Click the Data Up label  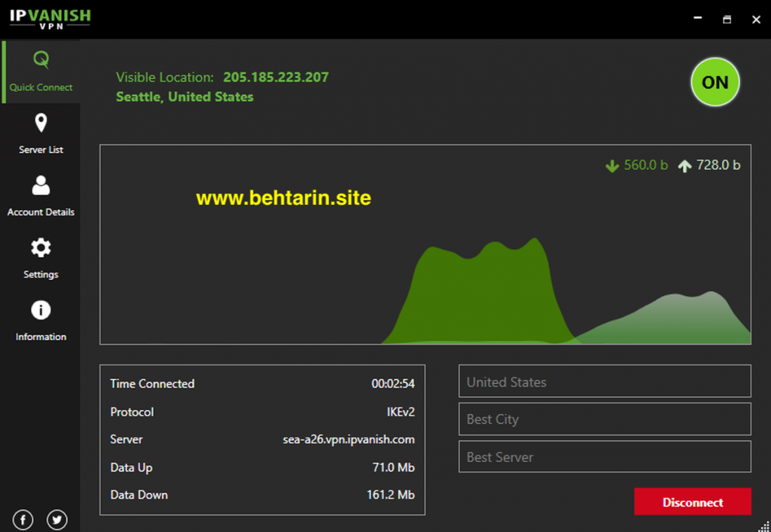click(x=131, y=467)
